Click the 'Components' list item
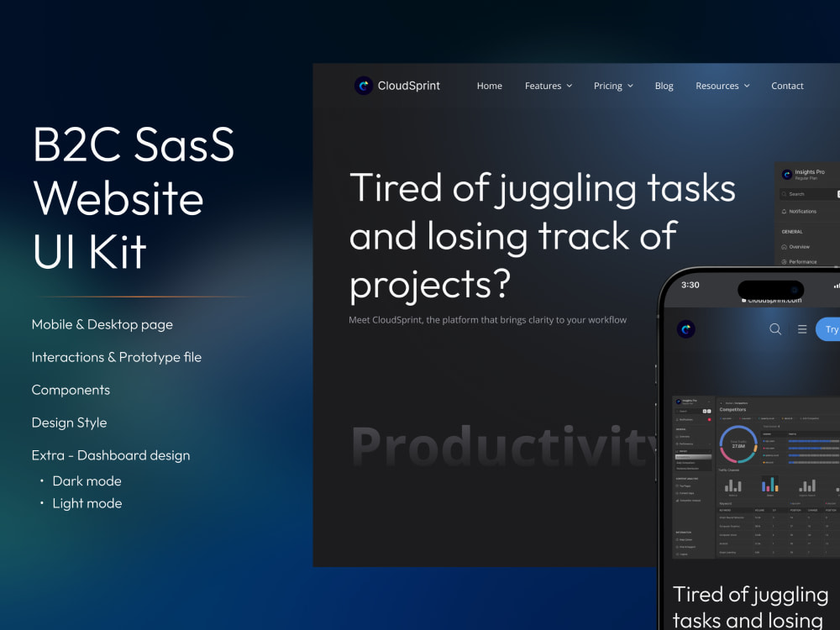840x630 pixels. coord(71,390)
